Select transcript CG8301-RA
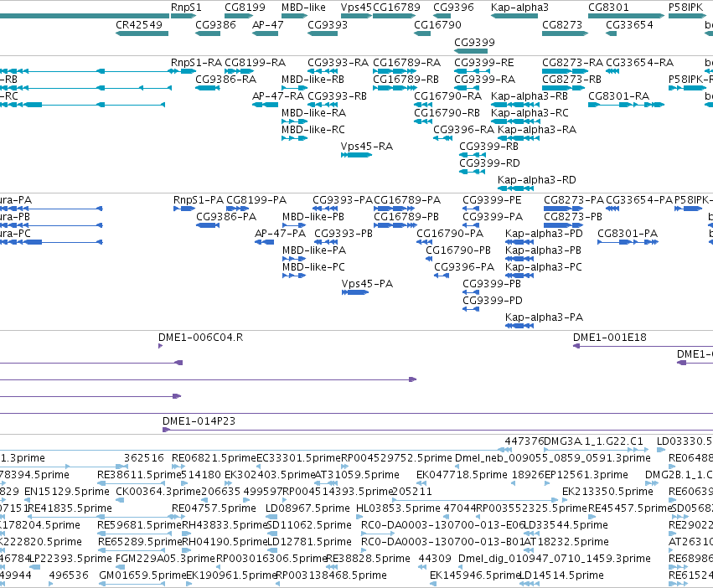 click(x=626, y=105)
